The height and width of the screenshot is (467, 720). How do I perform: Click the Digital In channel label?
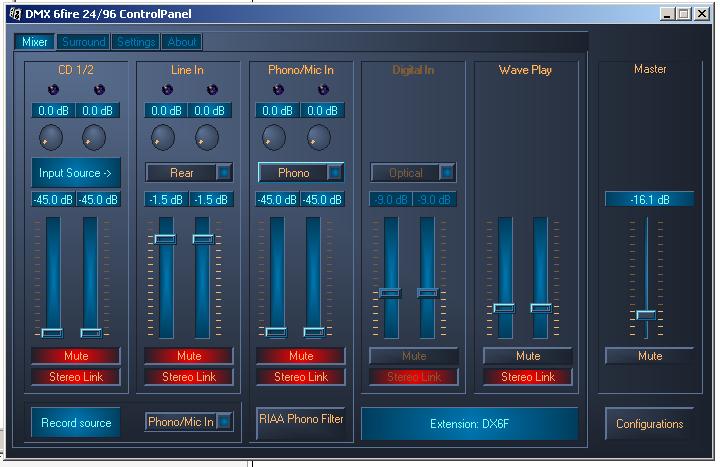click(413, 70)
